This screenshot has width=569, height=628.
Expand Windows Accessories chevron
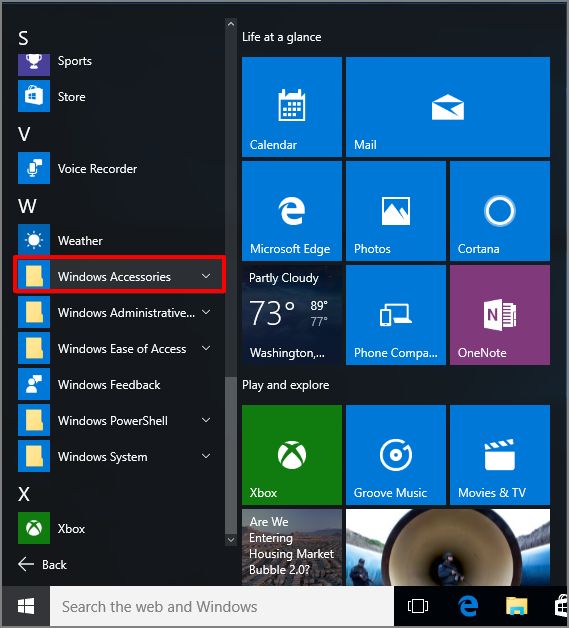click(206, 276)
